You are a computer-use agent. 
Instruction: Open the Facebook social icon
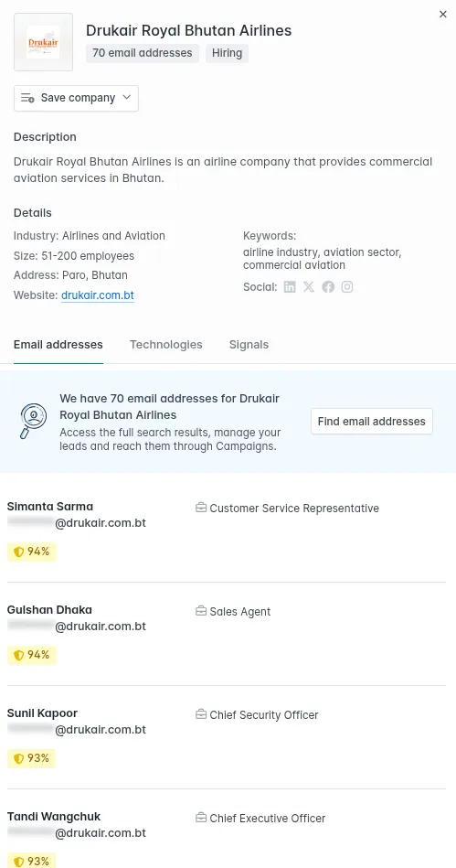328,287
